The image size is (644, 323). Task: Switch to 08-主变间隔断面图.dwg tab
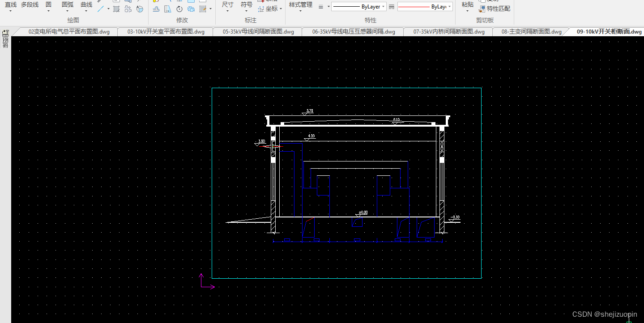click(x=531, y=32)
